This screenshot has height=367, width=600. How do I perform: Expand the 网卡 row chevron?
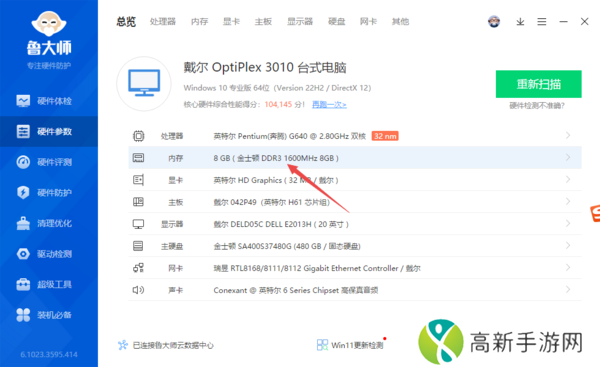pos(568,268)
